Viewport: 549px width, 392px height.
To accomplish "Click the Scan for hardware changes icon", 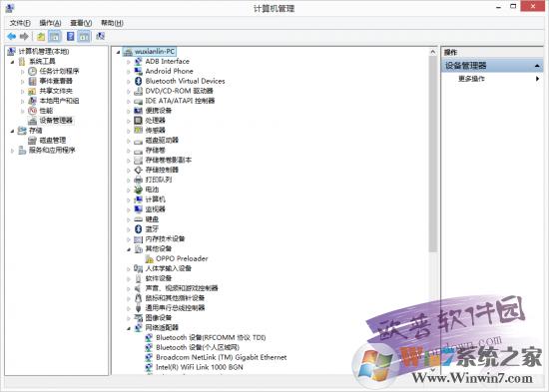I will 101,36.
